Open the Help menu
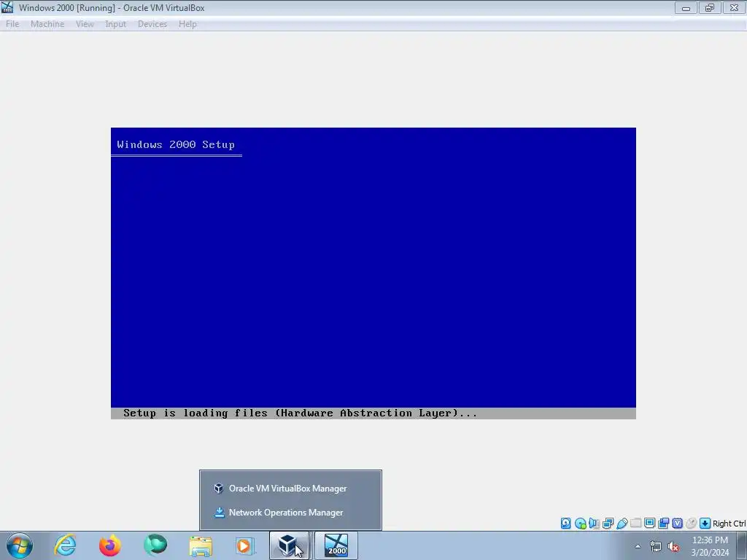The width and height of the screenshot is (747, 560). tap(187, 24)
